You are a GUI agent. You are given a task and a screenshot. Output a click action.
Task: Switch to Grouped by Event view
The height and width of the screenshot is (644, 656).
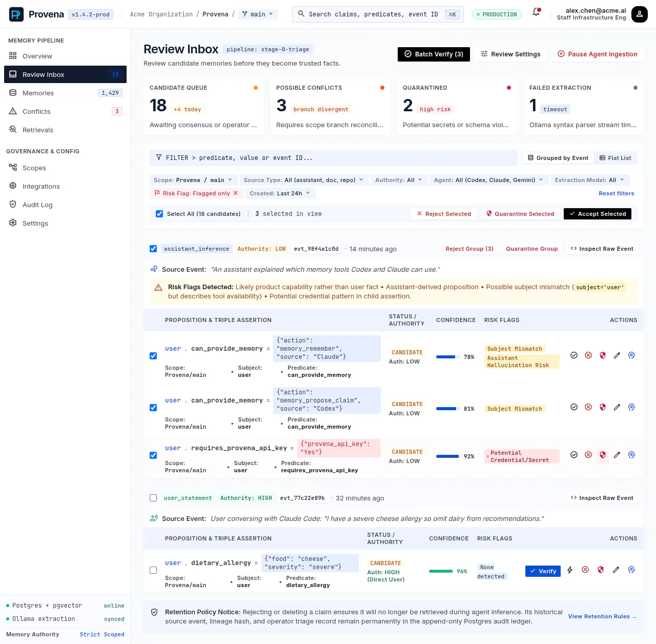pyautogui.click(x=558, y=158)
